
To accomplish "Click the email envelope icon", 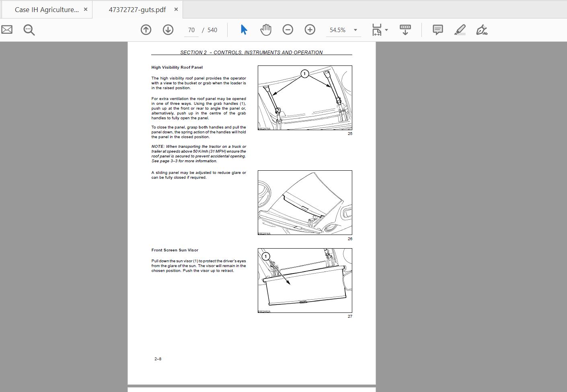I will [x=7, y=30].
